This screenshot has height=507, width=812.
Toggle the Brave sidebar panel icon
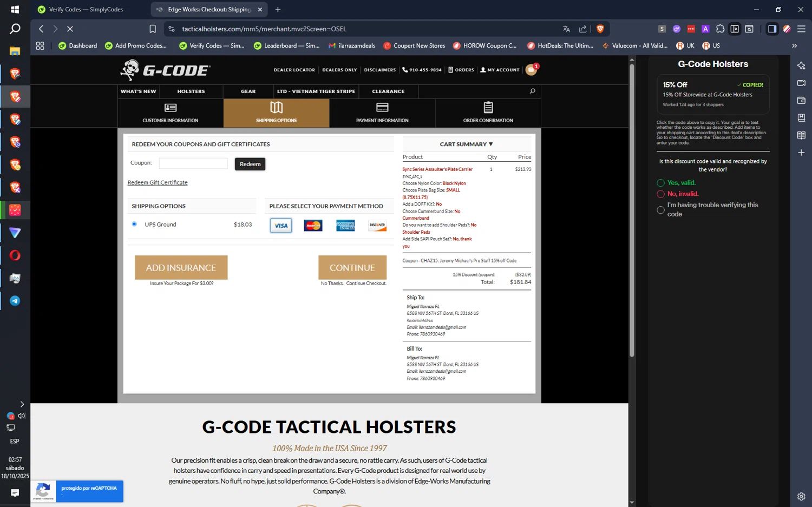[772, 29]
